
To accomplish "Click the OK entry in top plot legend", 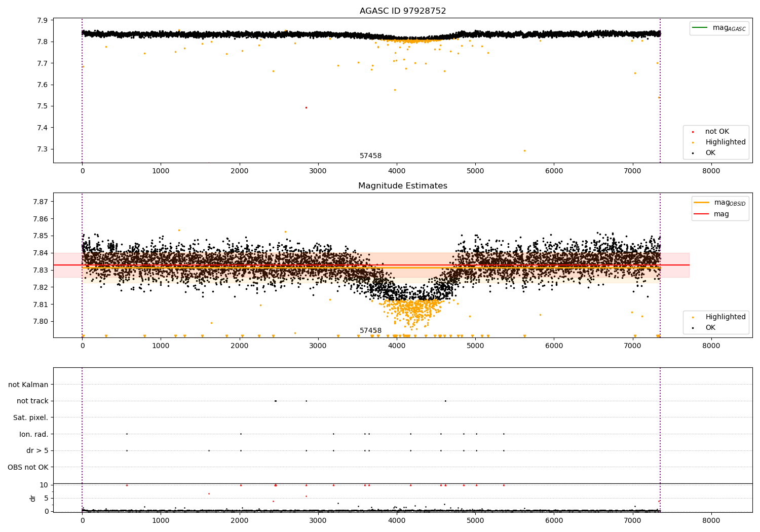I will (x=703, y=153).
